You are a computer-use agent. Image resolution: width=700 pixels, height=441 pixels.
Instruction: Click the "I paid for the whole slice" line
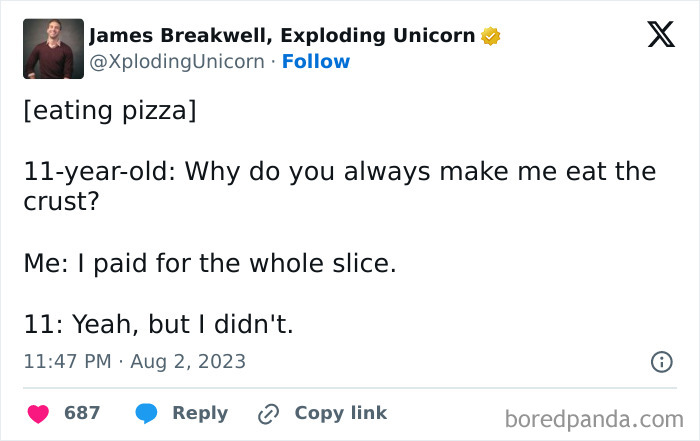point(210,265)
